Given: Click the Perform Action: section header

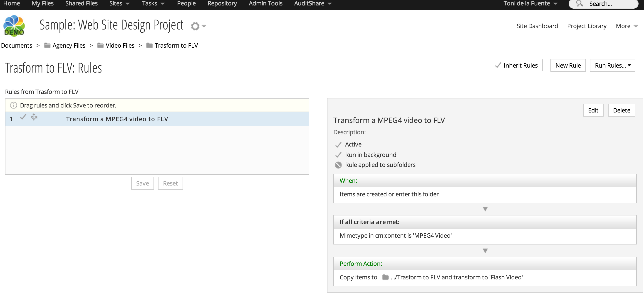Looking at the screenshot, I should (x=485, y=264).
